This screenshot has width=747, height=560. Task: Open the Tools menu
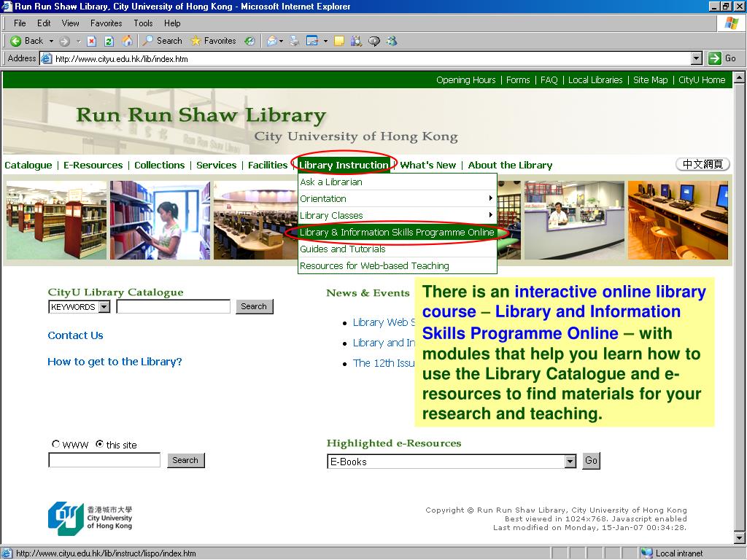143,23
